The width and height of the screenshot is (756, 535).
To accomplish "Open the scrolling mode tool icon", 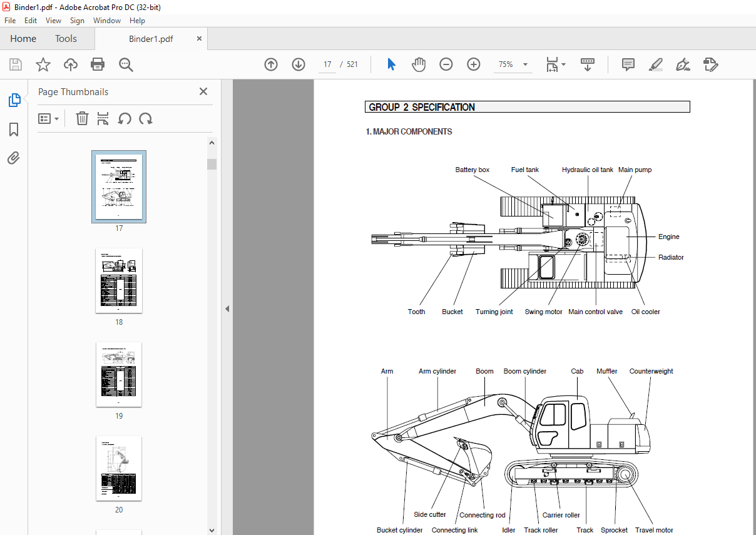I will pos(588,64).
